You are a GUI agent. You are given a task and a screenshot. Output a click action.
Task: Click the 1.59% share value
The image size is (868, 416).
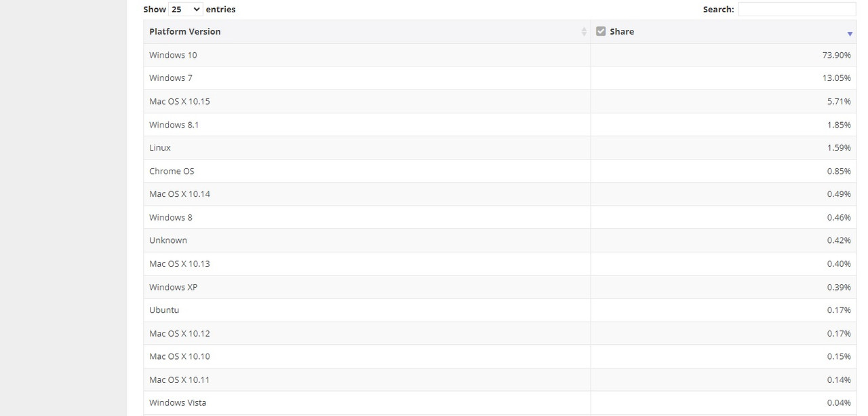(x=839, y=148)
